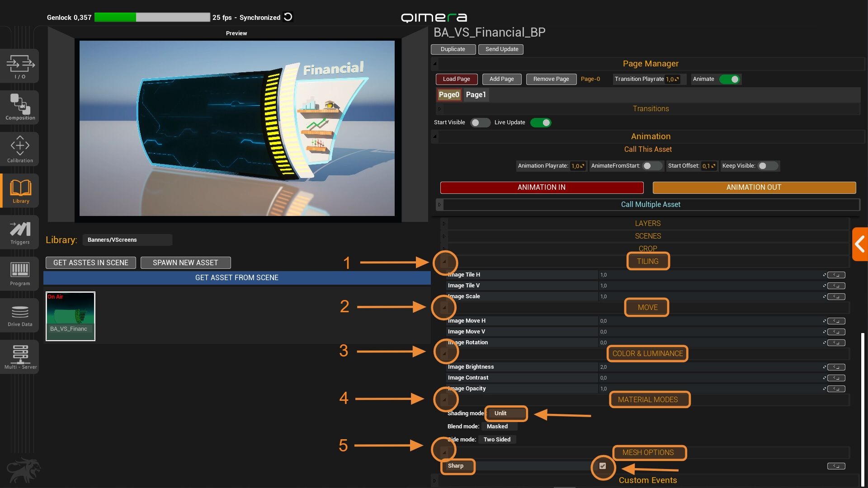Click the genlock resynchronize refresh icon
The height and width of the screenshot is (488, 868).
point(288,17)
